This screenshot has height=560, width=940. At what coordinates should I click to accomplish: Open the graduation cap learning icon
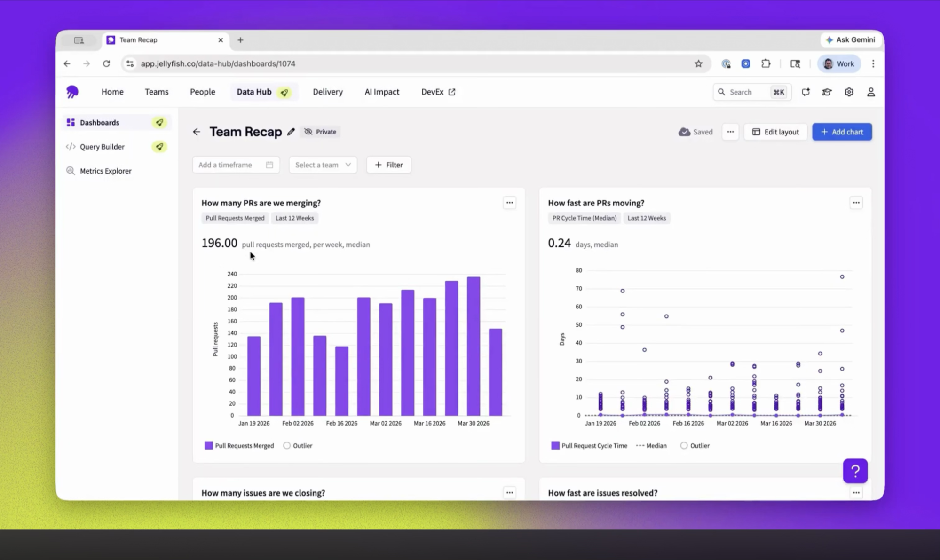tap(827, 92)
